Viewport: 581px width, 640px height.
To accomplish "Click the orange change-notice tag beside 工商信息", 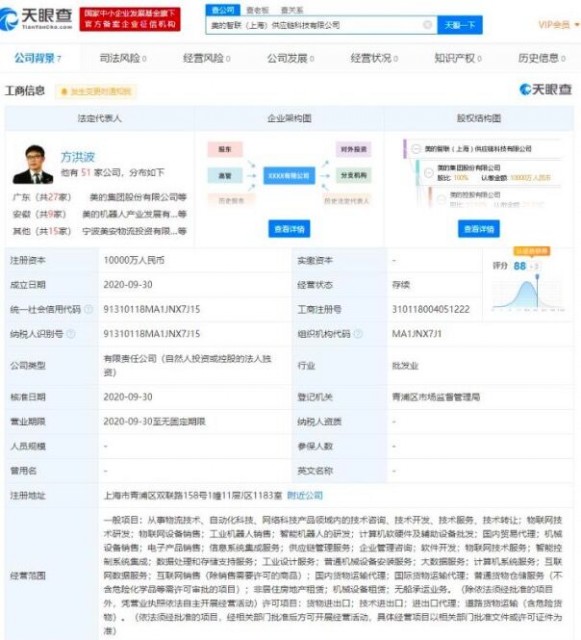I will 96,91.
